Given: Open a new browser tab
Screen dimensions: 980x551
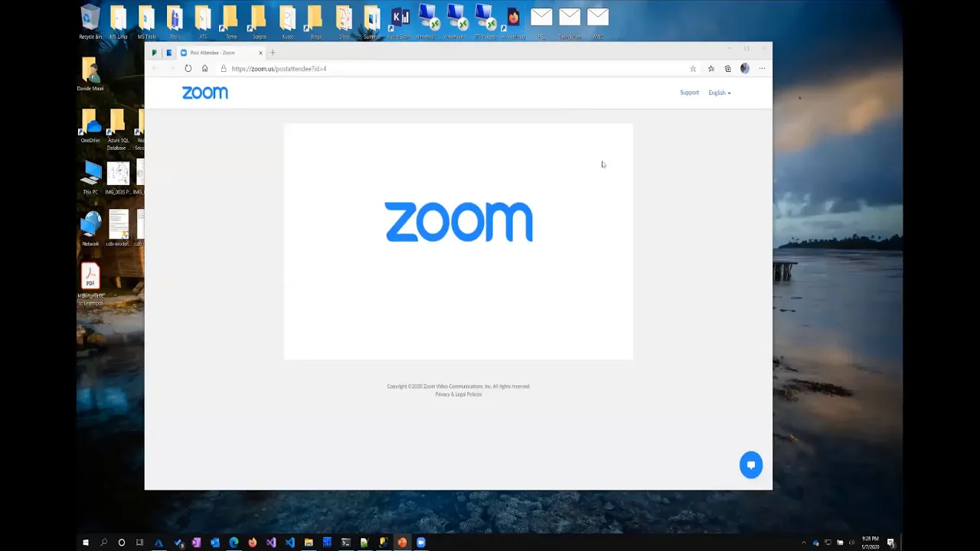Looking at the screenshot, I should [273, 53].
